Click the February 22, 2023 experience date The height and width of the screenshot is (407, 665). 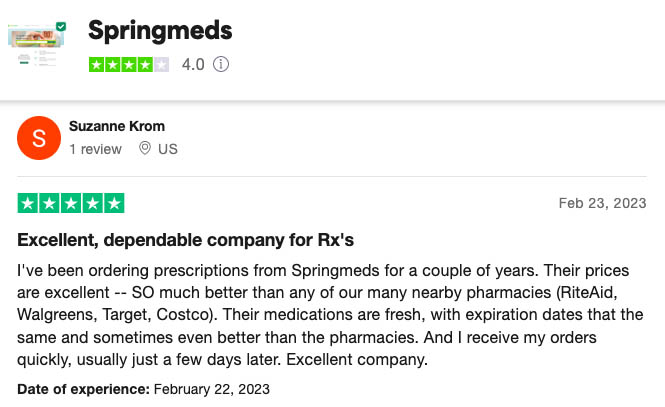(x=212, y=389)
